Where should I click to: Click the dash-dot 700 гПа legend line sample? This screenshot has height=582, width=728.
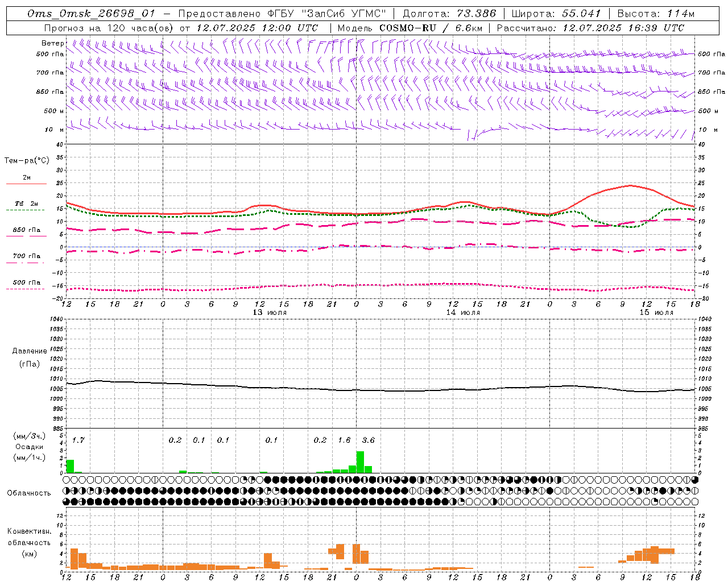coord(26,262)
